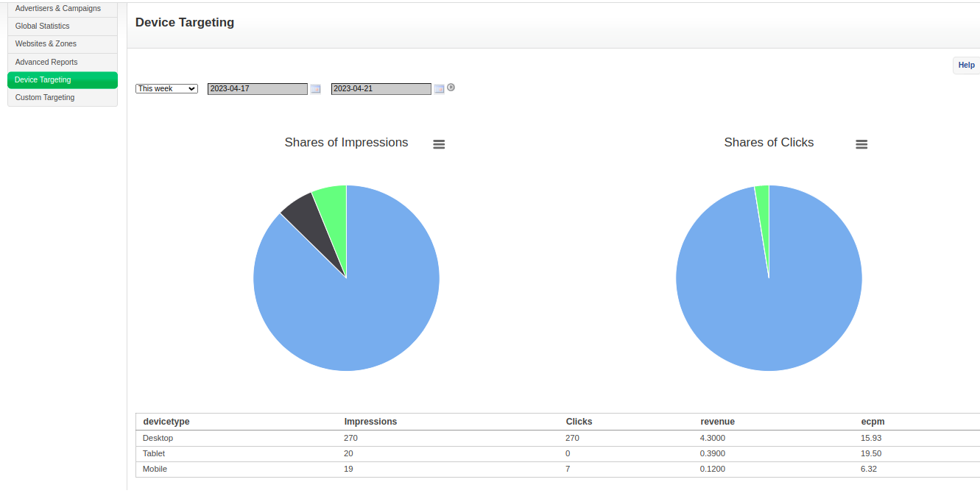Screen dimensions: 980x496
Task: Go to Global Statistics in the sidebar
Action: coord(43,26)
